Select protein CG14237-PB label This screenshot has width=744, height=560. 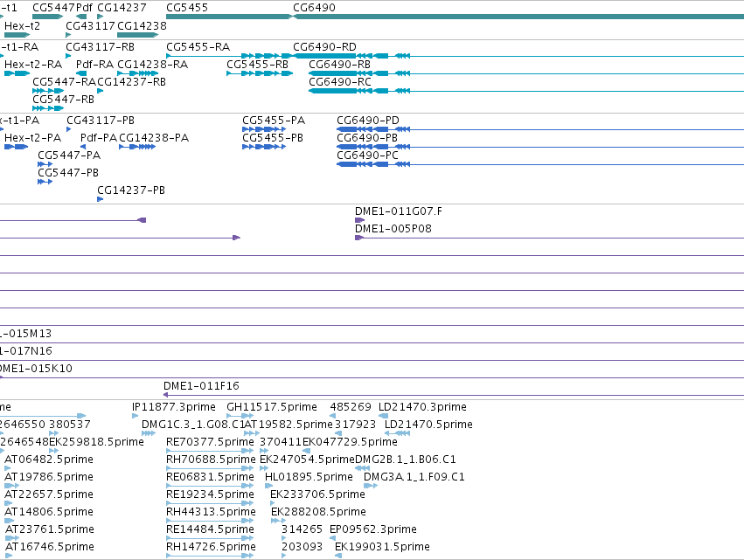(131, 190)
